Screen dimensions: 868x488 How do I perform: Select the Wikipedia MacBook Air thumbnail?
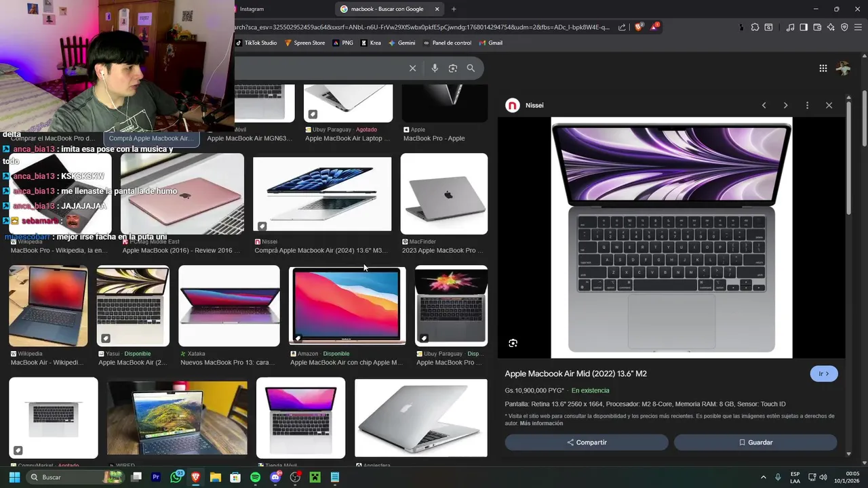(x=48, y=306)
